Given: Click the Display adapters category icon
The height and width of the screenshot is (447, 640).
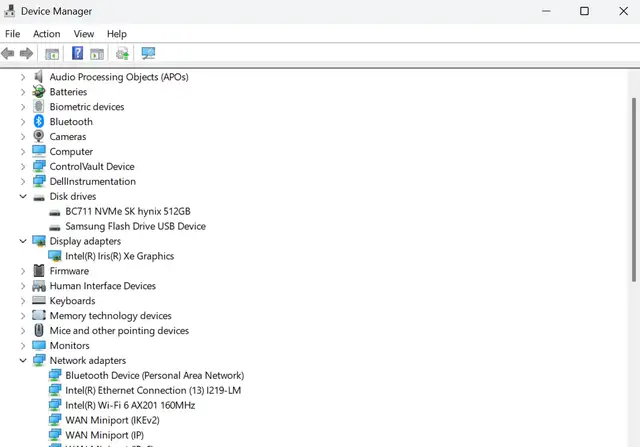Looking at the screenshot, I should (x=39, y=241).
